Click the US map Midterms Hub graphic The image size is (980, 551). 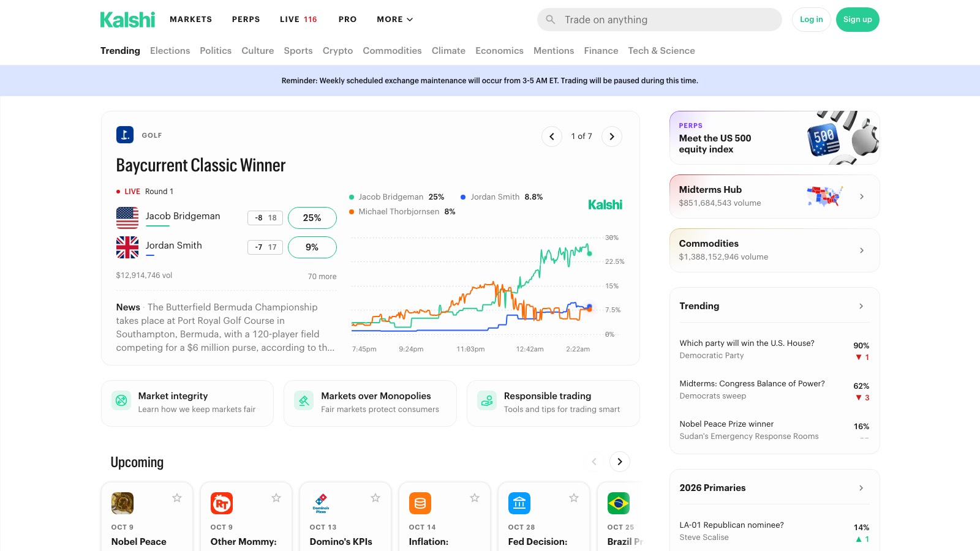tap(825, 197)
